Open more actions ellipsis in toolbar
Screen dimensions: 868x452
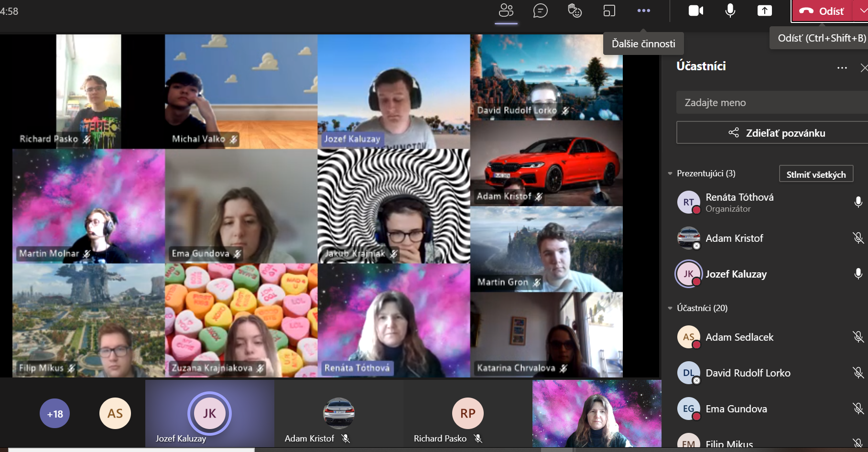coord(643,11)
